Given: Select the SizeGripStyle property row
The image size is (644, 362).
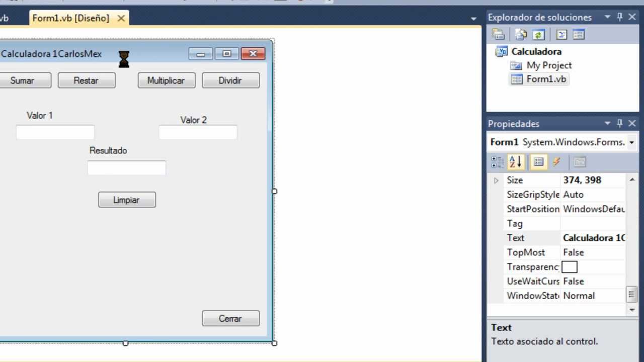Looking at the screenshot, I should pyautogui.click(x=565, y=195).
